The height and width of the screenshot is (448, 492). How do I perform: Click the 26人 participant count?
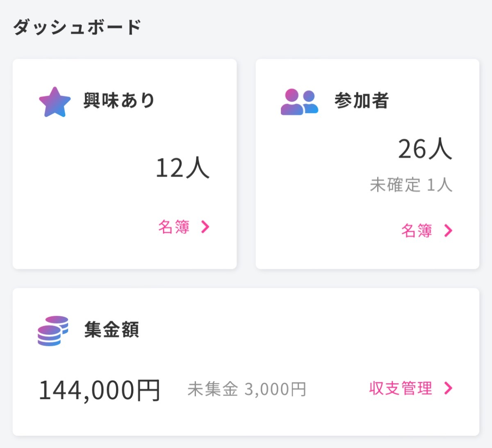click(x=425, y=149)
